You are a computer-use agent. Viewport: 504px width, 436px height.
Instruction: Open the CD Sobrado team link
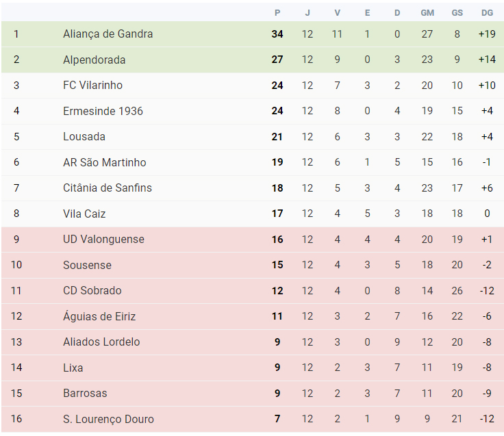(x=92, y=290)
